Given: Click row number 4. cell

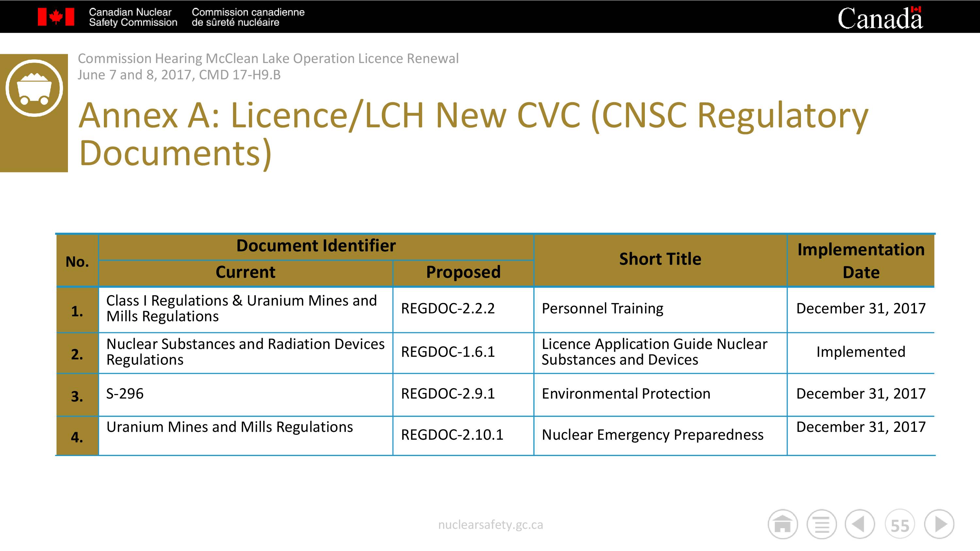Looking at the screenshot, I should (x=77, y=436).
